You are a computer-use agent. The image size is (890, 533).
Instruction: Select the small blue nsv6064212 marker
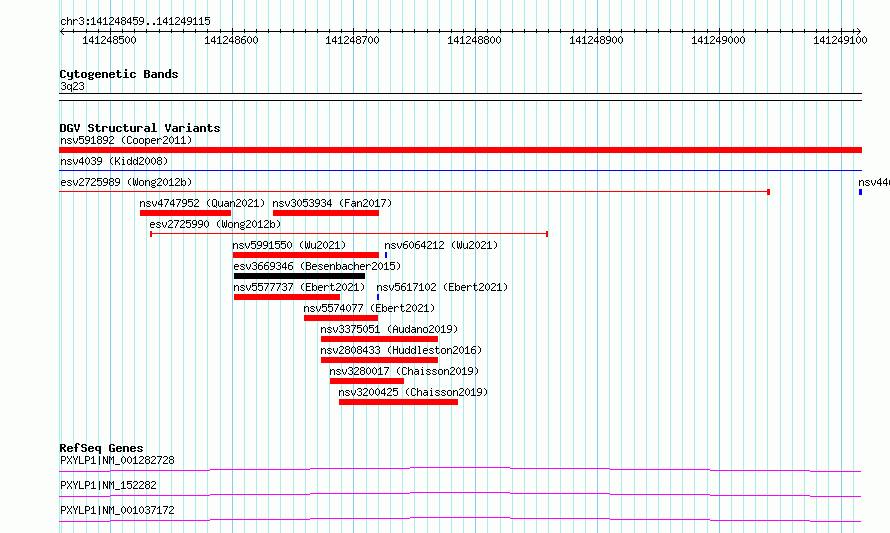[x=386, y=255]
